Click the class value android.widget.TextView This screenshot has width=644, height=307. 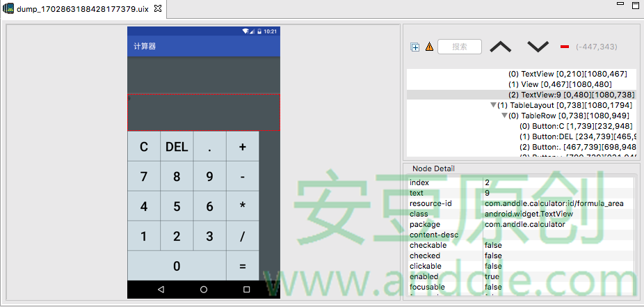pyautogui.click(x=529, y=214)
